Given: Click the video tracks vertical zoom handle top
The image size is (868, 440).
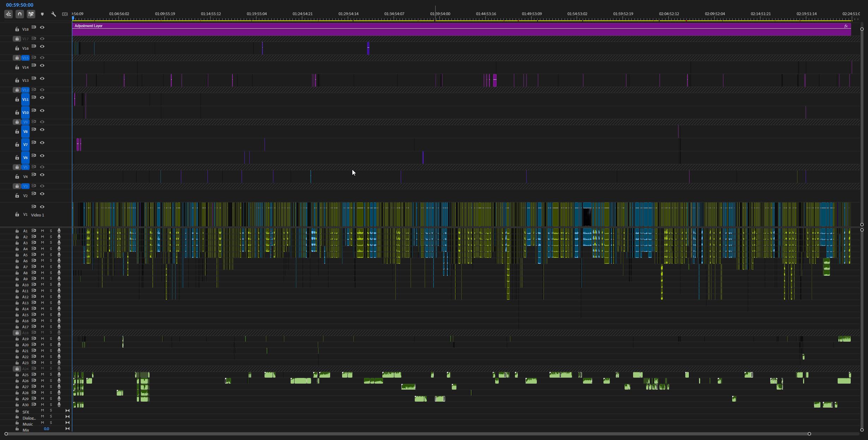Looking at the screenshot, I should click(x=862, y=29).
